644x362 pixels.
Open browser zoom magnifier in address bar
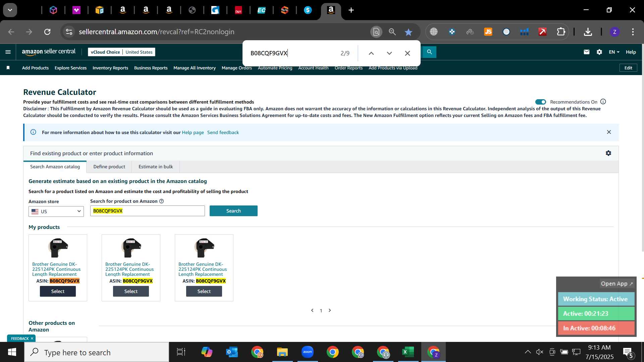(392, 32)
